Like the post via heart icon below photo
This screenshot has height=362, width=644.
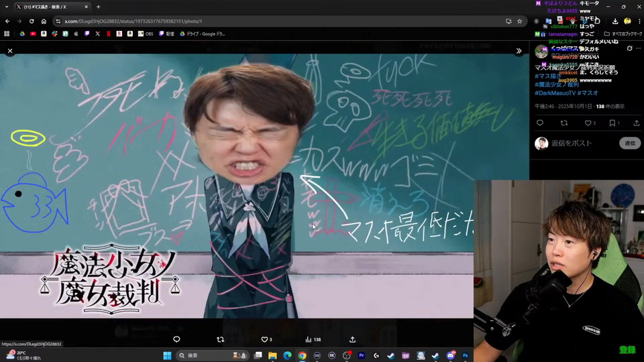tap(264, 339)
